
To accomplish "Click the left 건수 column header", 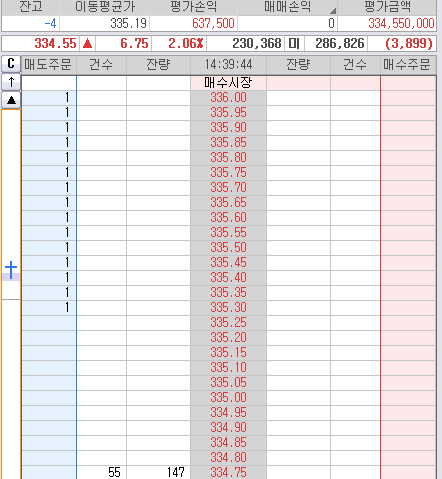I will [101, 64].
